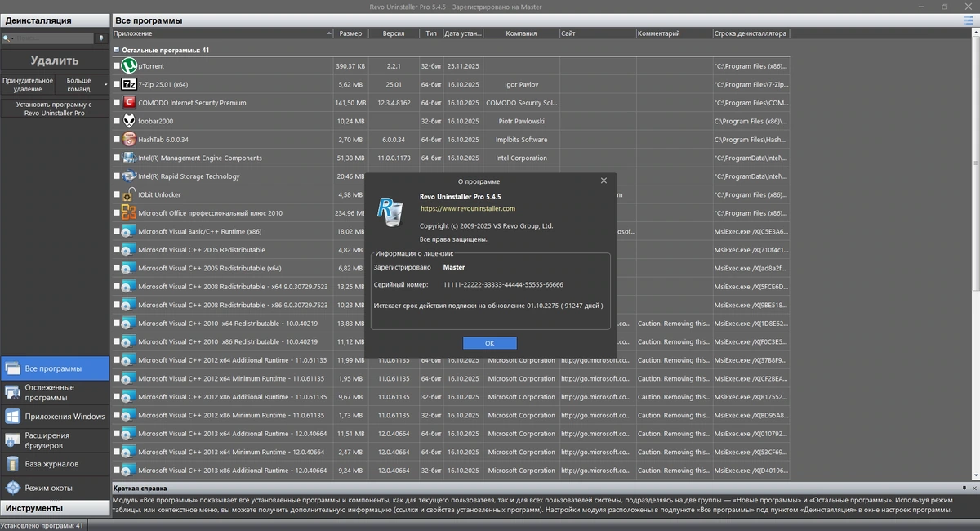Click the Visual C++ 2012 x64 Additional Runtime icon
This screenshot has height=531, width=980.
click(x=128, y=360)
